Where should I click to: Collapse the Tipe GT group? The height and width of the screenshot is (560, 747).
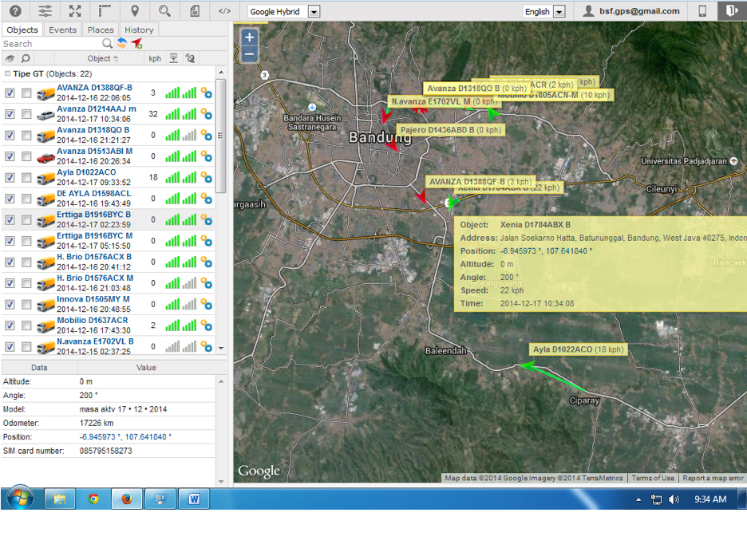7,73
